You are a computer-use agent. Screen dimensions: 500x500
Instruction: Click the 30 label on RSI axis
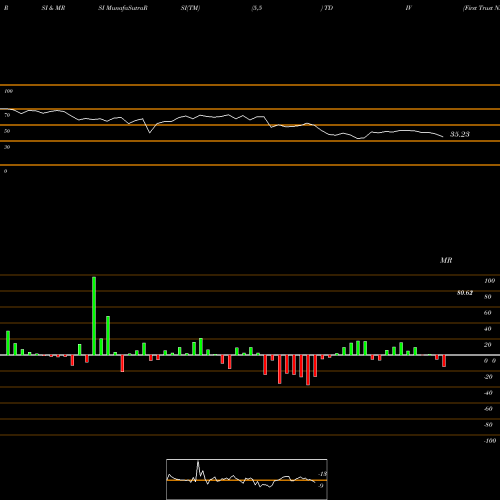(x=7, y=147)
